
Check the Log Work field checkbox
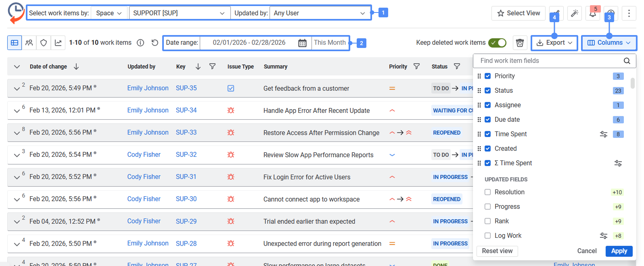point(487,236)
